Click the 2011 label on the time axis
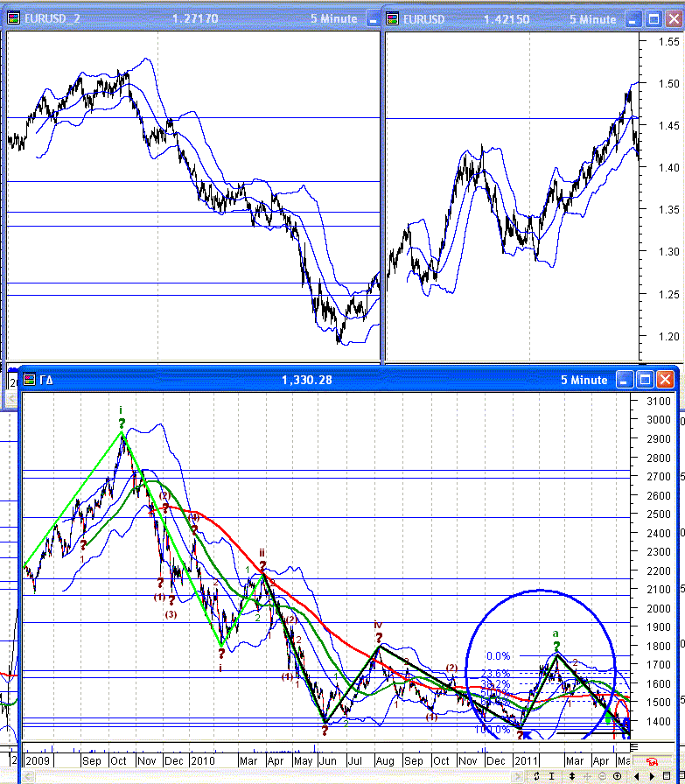 (526, 761)
